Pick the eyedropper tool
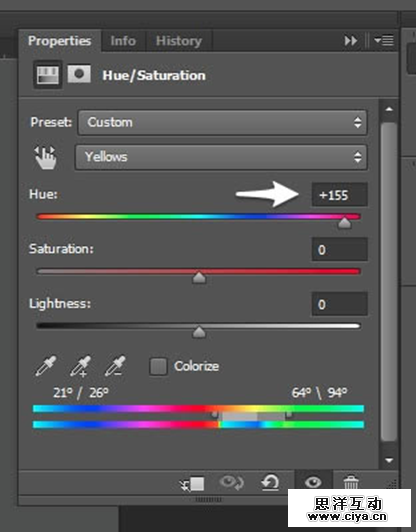This screenshot has width=416, height=532. coord(46,366)
